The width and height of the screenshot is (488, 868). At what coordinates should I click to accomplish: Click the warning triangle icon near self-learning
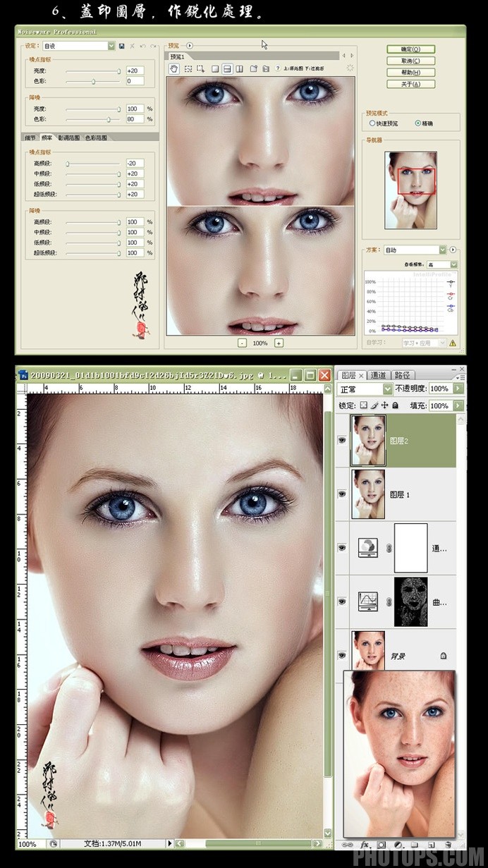(453, 343)
